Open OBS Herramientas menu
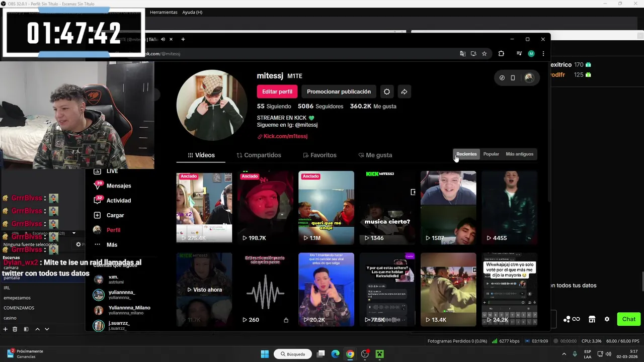 click(x=164, y=12)
